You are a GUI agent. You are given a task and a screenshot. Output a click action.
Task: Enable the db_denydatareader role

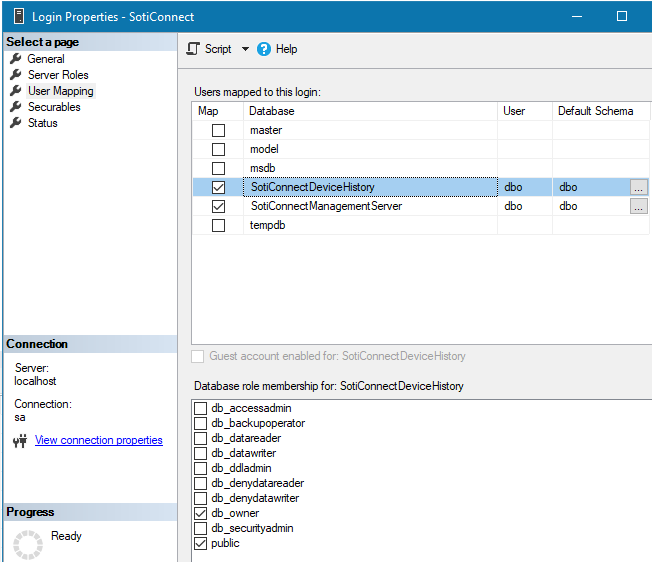(x=200, y=483)
